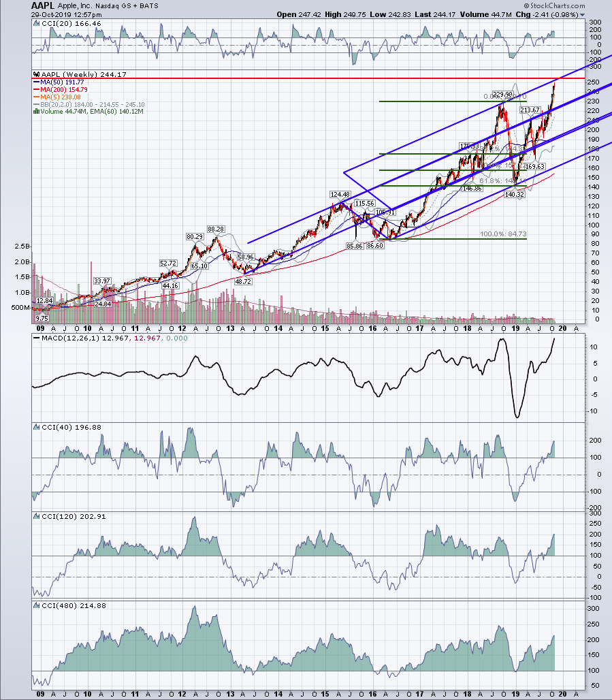Click the 'CCI(40) 196.88' label
612x700 pixels.
(x=71, y=427)
